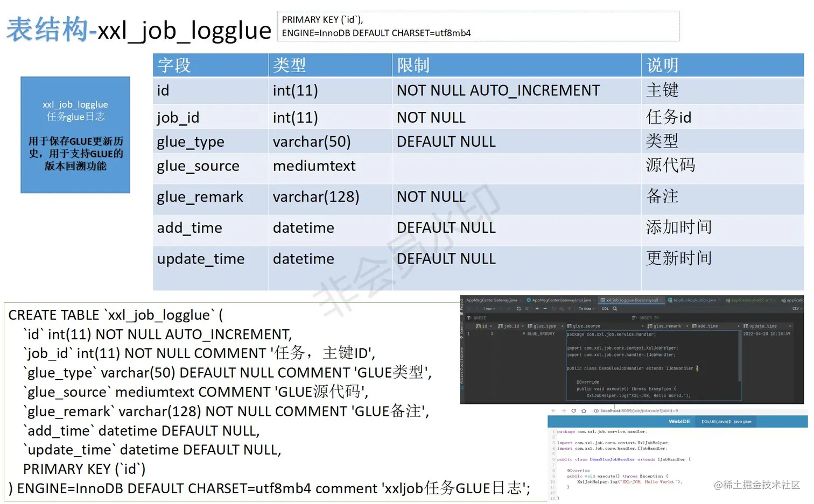Click the slide title 表结构-xxl_job_logglue
The height and width of the screenshot is (504, 814).
coord(139,29)
